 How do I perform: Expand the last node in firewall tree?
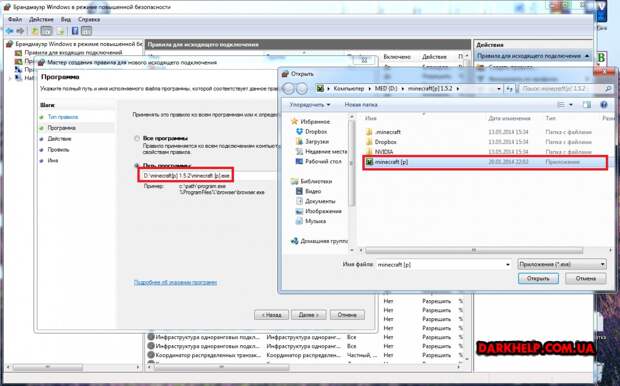point(10,78)
